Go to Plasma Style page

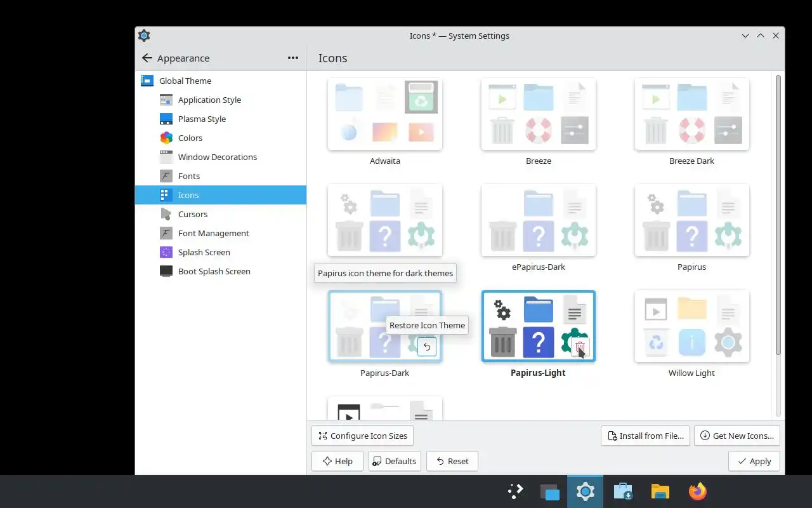point(221,119)
